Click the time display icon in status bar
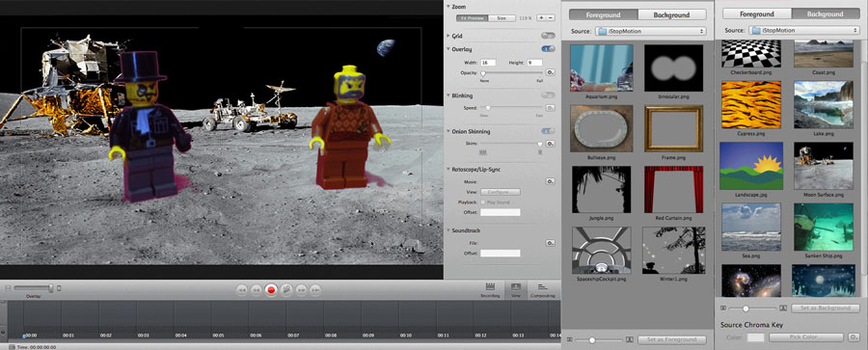 point(13,347)
